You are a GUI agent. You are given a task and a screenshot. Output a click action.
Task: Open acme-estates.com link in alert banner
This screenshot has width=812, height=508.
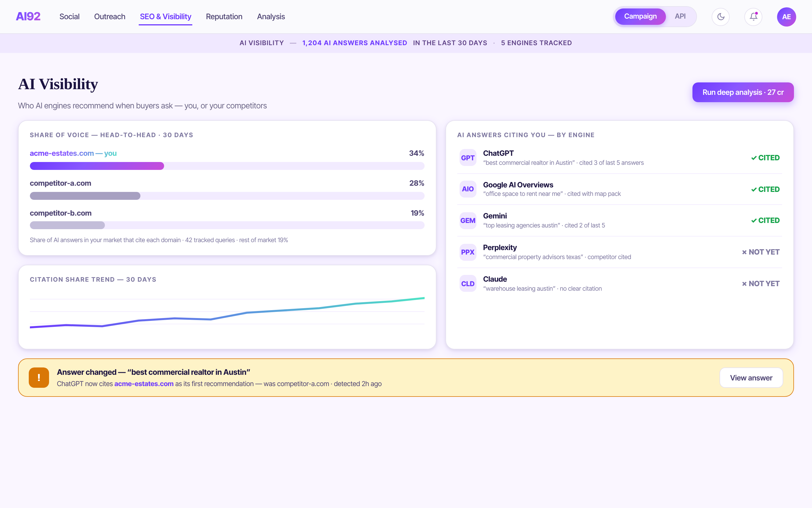(x=144, y=384)
